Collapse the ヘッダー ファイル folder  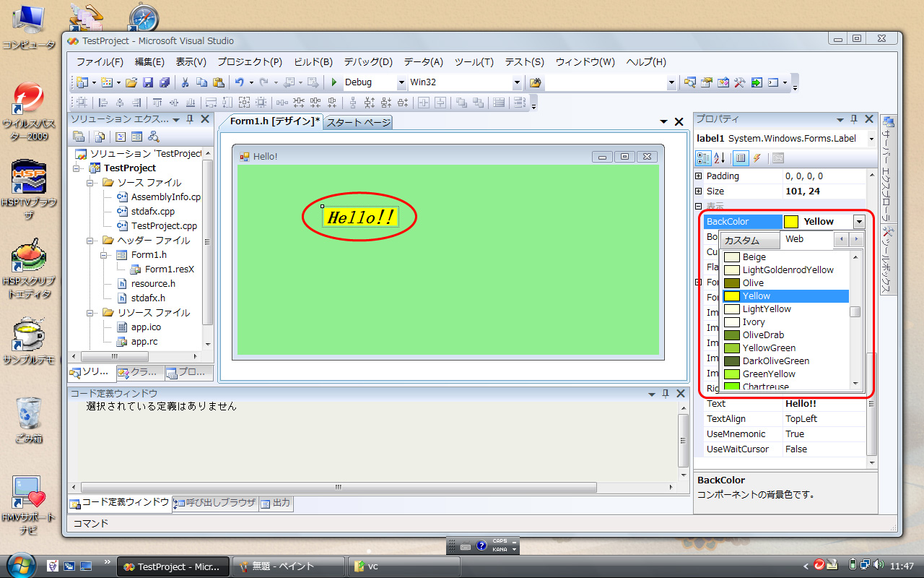(x=92, y=241)
